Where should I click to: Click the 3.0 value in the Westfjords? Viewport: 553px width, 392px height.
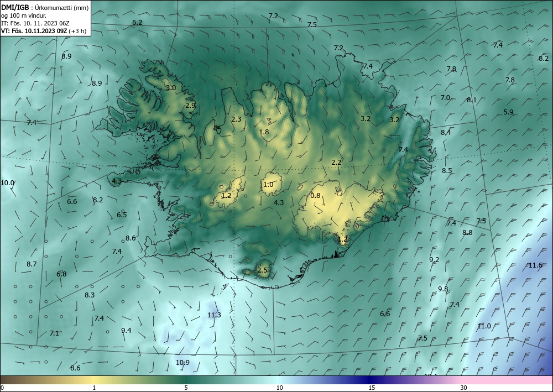(x=171, y=88)
